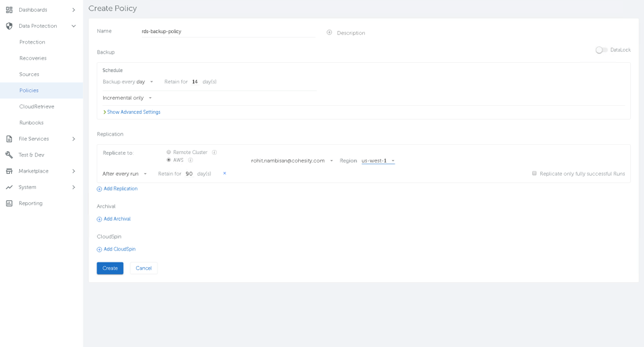Viewport: 644px width, 347px height.
Task: Click the Data Protection shield icon
Action: [9, 26]
